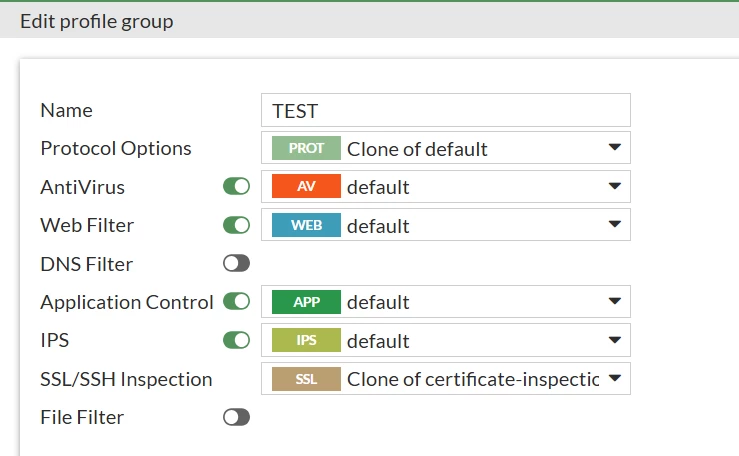This screenshot has height=456, width=739.
Task: Open the IPS profile dropdown arrow
Action: [x=615, y=340]
